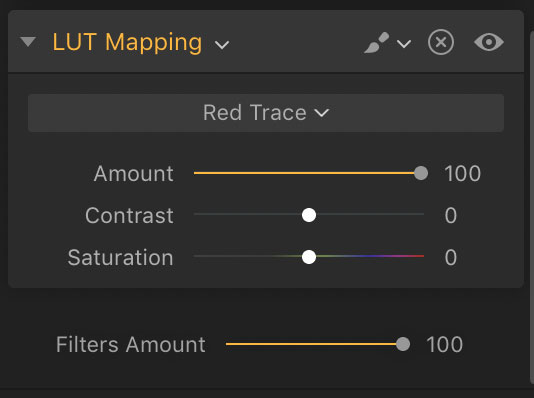Click the Filters Amount slider handle
The image size is (534, 398).
tap(403, 344)
